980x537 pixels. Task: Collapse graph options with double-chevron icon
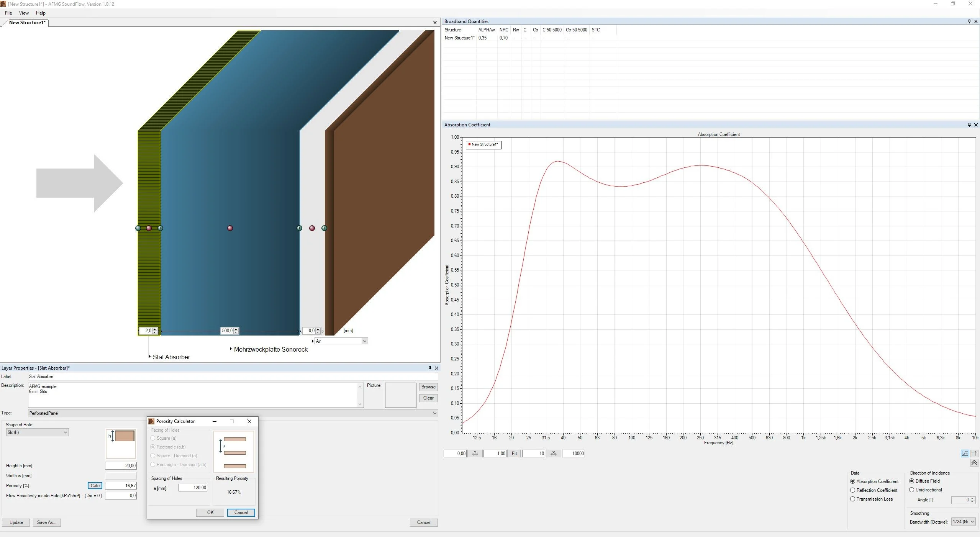click(x=974, y=463)
